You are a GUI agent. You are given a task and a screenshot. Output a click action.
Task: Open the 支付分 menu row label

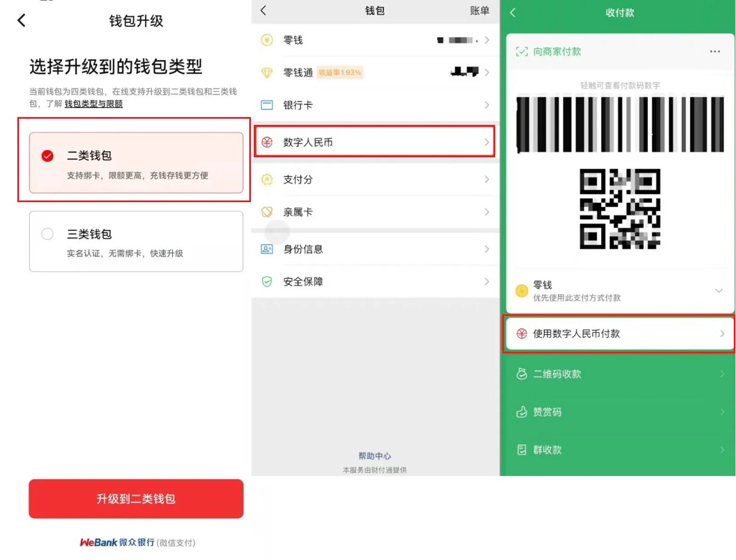(298, 179)
